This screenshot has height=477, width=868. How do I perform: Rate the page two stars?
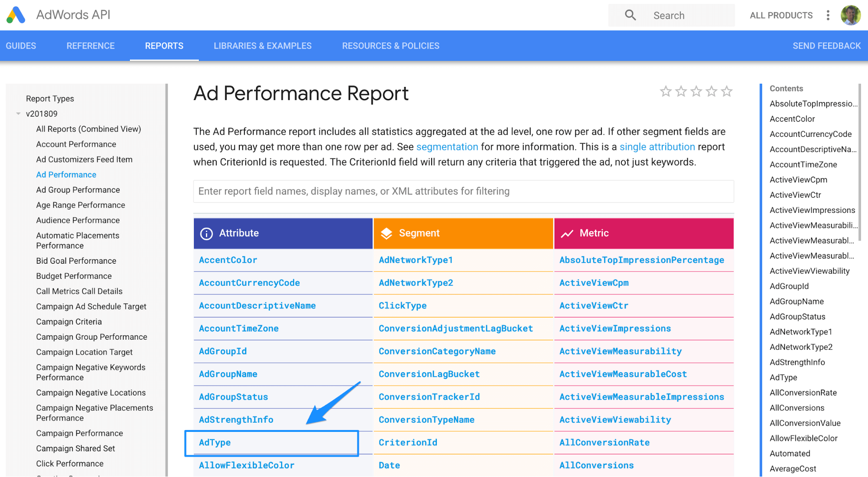click(681, 91)
